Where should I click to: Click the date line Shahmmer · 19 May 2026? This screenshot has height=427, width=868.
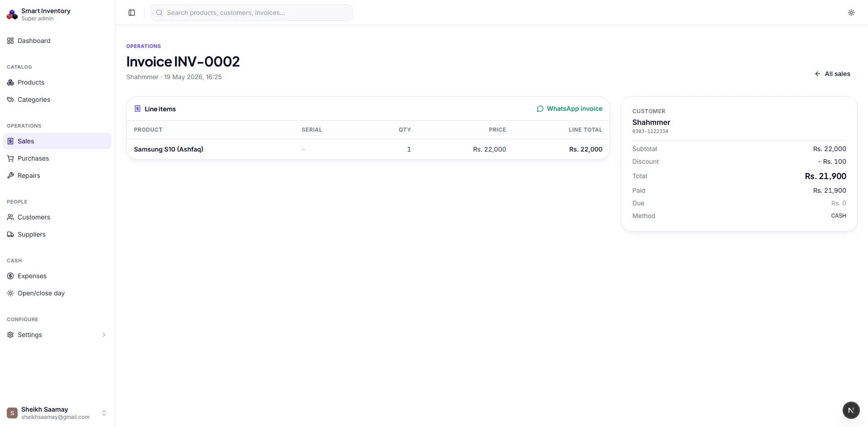point(174,77)
